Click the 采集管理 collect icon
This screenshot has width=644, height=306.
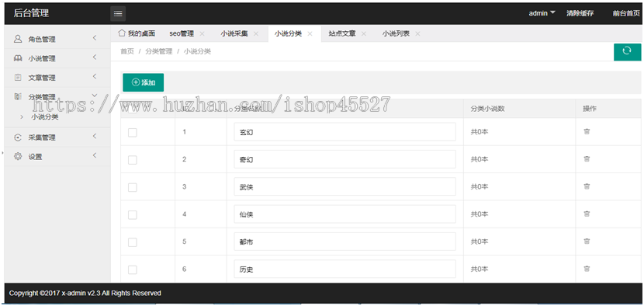click(18, 137)
